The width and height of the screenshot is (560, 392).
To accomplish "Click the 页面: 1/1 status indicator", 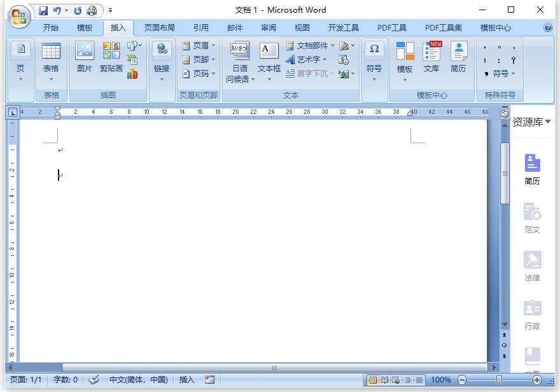I will 25,379.
